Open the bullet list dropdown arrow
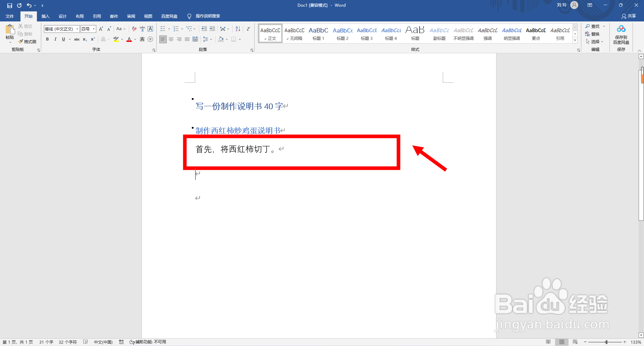This screenshot has width=644, height=346. click(x=169, y=29)
